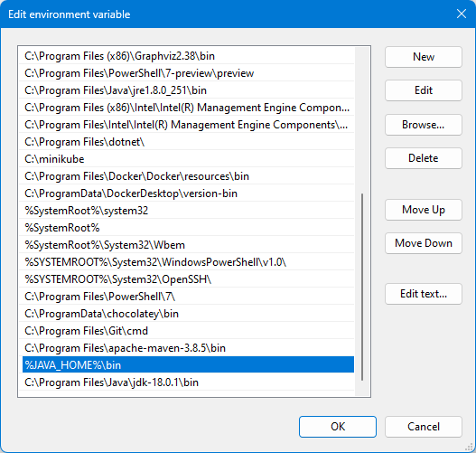Image resolution: width=476 pixels, height=453 pixels.
Task: Select the highlighted %JAVA_HOME%\bin entry
Action: 186,365
